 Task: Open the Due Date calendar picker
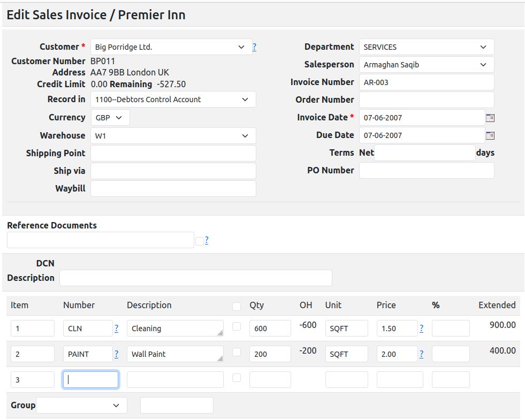click(x=490, y=135)
